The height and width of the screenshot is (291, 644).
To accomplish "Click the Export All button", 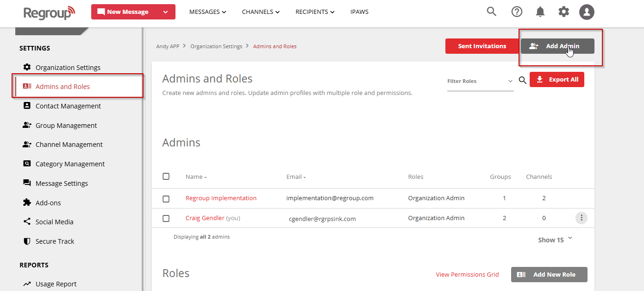I will pyautogui.click(x=557, y=79).
